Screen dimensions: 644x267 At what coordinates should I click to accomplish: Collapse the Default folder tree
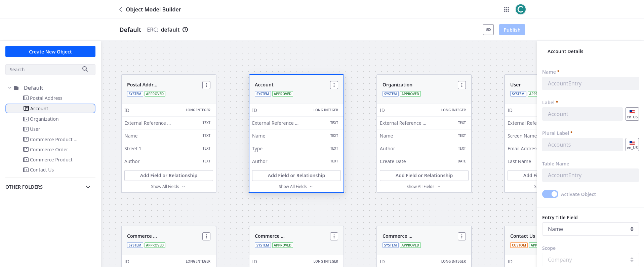[10, 88]
